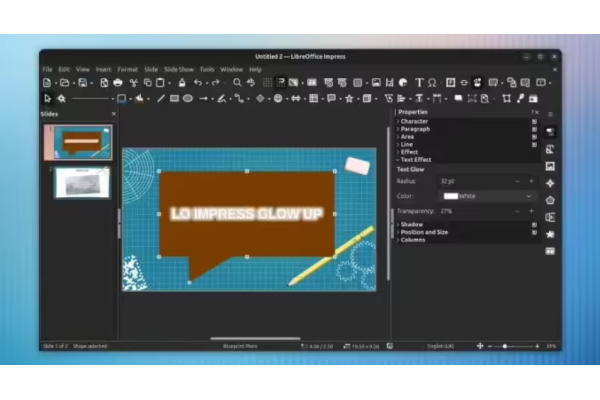Click the New document icon
Viewport: 600px width, 400px height.
click(47, 83)
